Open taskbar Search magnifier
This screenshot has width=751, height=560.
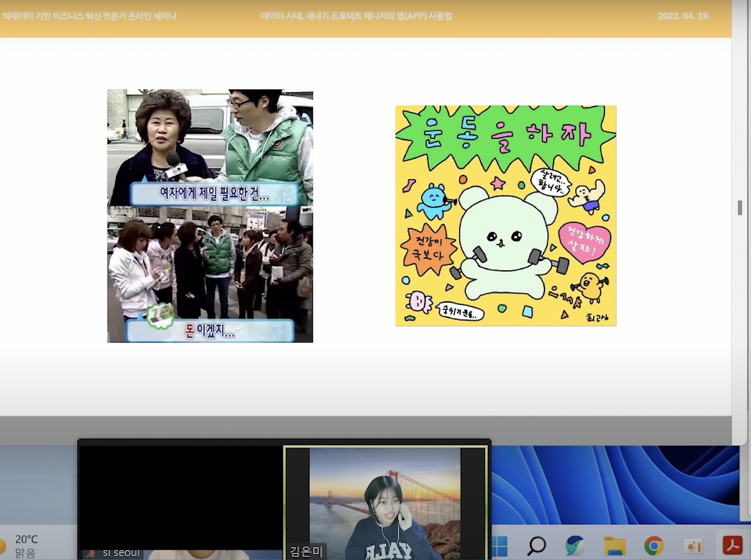tap(536, 546)
